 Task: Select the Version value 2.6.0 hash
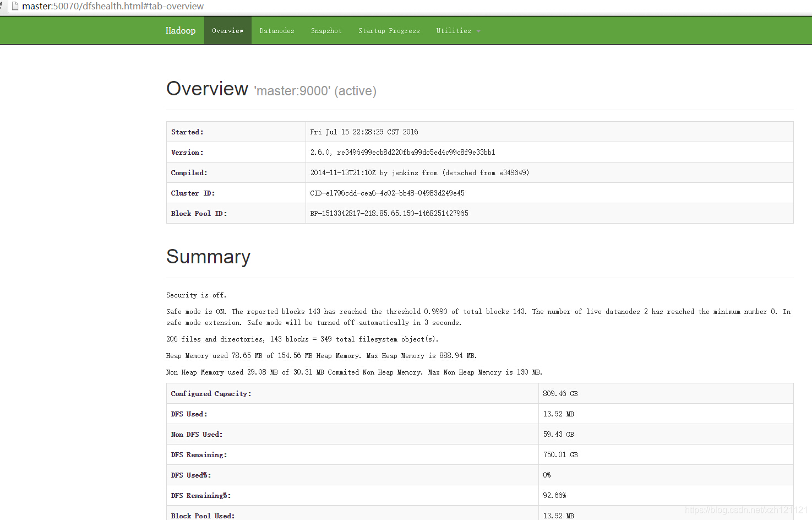402,152
